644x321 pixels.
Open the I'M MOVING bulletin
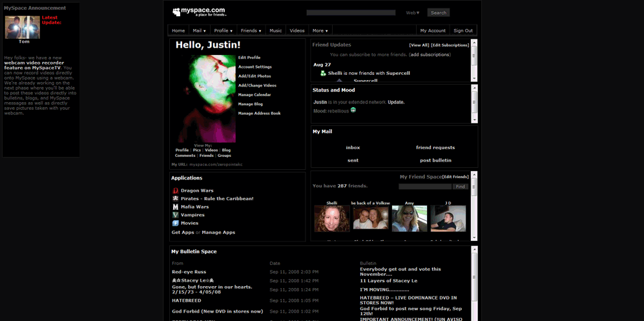tap(384, 290)
